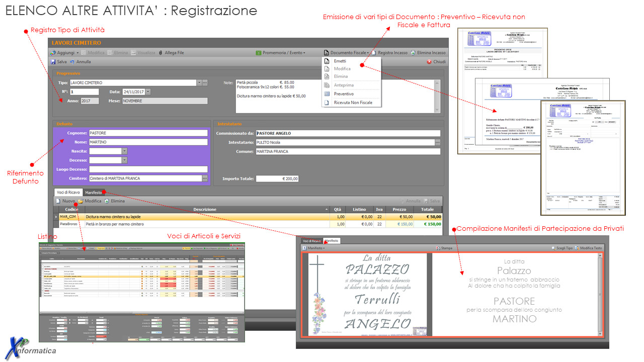This screenshot has width=644, height=362.
Task: Click greyed Annulla in the Voci di Ricavo toolbar
Action: [410, 201]
